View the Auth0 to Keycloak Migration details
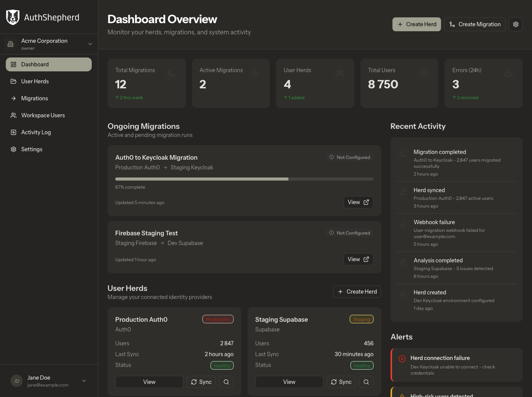 click(x=358, y=202)
